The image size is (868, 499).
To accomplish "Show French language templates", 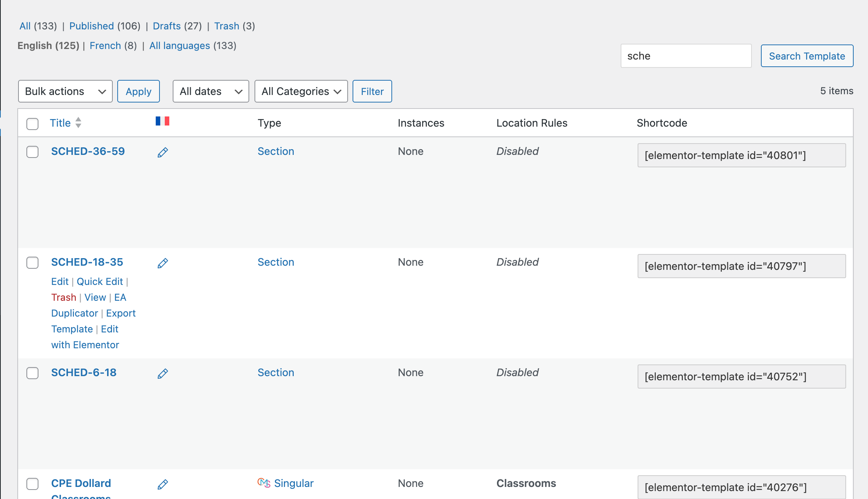I will [x=105, y=46].
